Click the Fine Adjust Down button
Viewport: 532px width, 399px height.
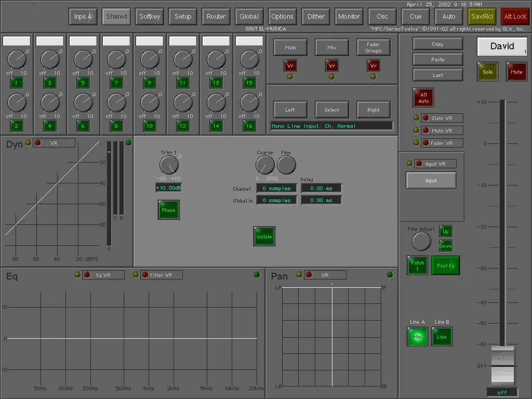[445, 246]
